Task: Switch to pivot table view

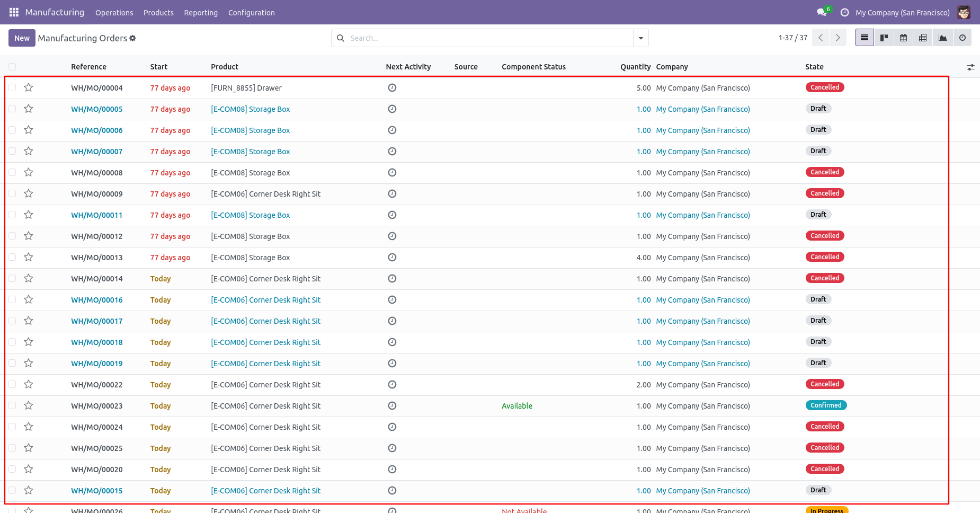Action: click(923, 38)
